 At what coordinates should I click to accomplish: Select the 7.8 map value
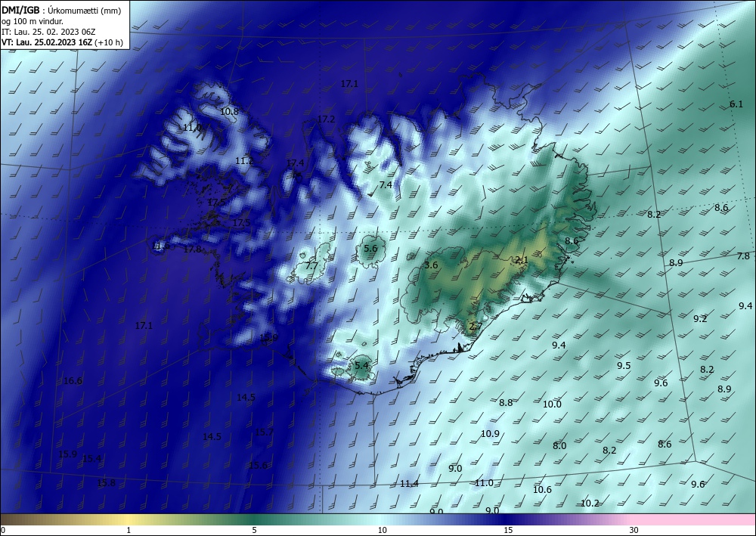(743, 256)
